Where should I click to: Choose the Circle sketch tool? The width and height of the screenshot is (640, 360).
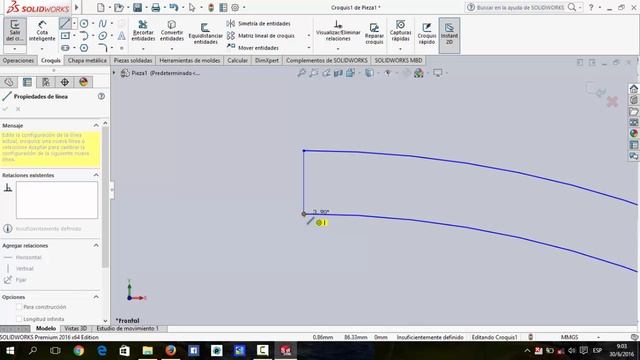click(x=84, y=23)
